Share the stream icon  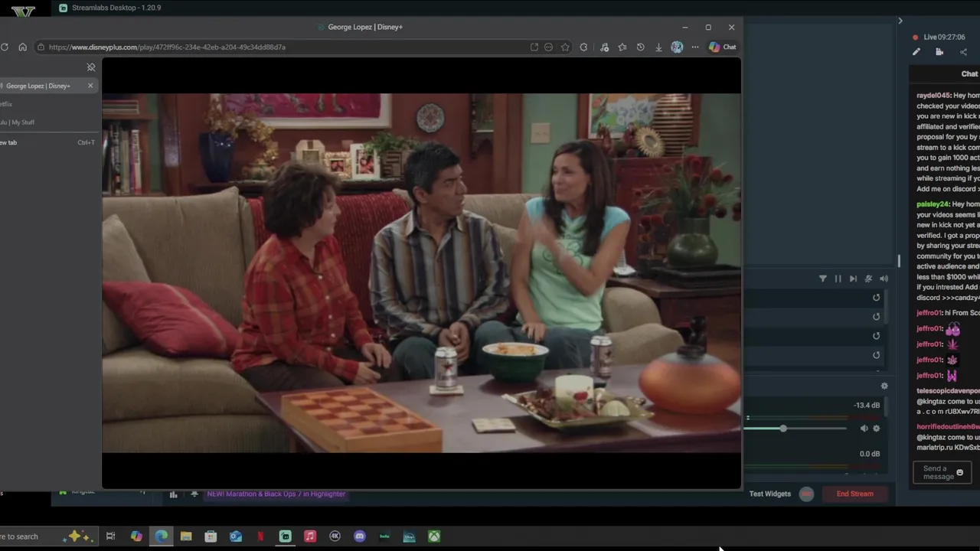pyautogui.click(x=963, y=52)
